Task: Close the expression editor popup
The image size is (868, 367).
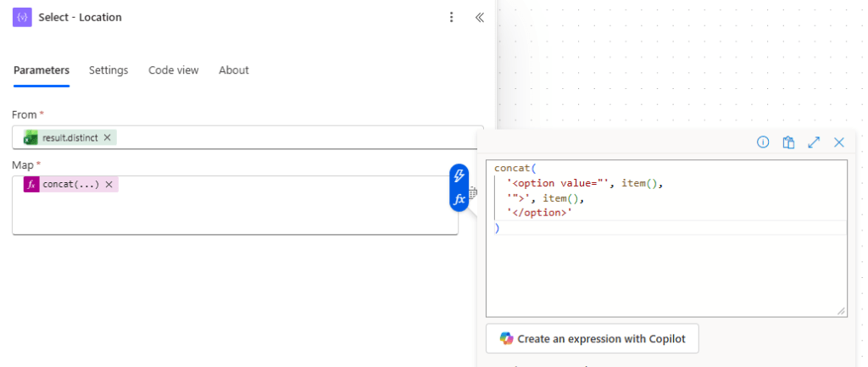Action: (839, 142)
